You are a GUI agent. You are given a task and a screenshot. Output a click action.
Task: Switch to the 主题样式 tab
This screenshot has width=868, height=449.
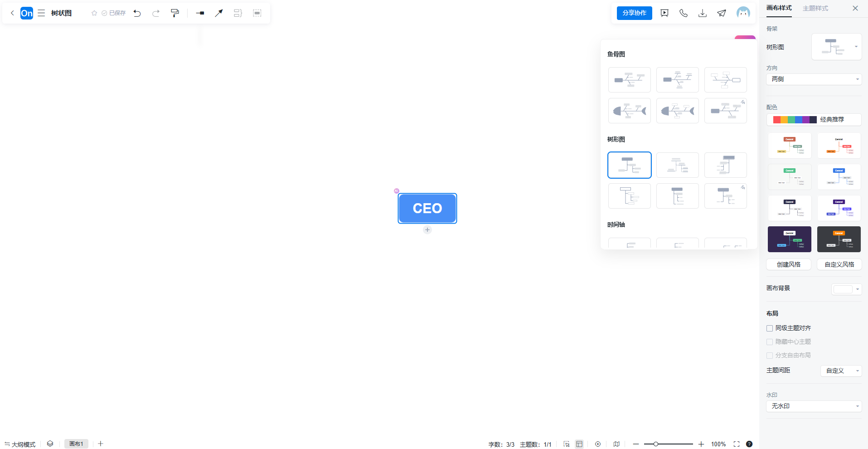pos(815,8)
